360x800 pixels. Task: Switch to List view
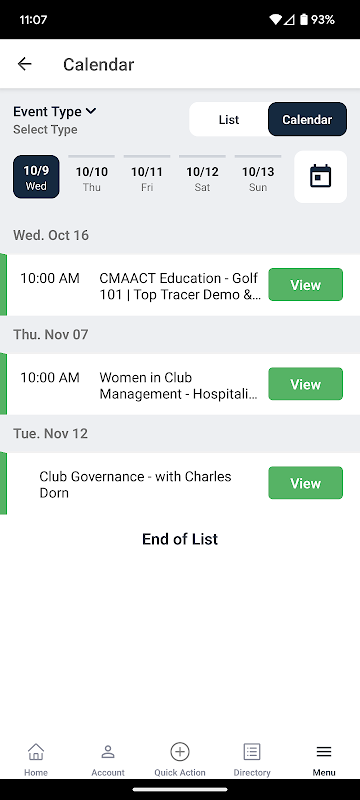(x=229, y=119)
